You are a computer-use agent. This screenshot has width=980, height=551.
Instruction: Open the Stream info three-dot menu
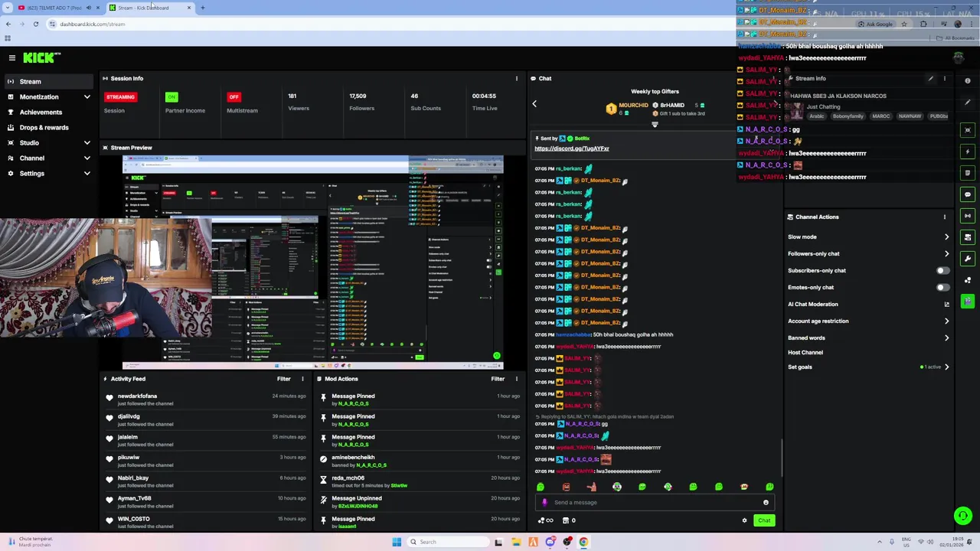pyautogui.click(x=944, y=78)
